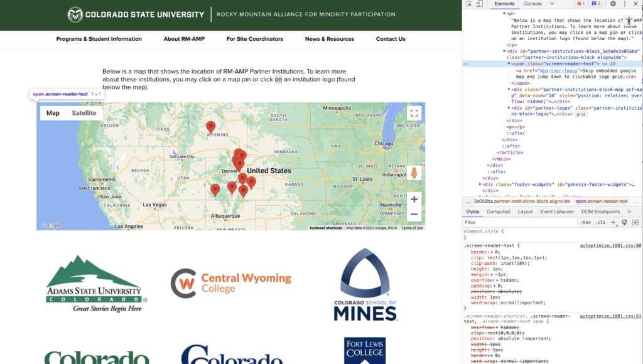Toggle the device toolbar icon
This screenshot has width=643, height=364.
coord(479,4)
